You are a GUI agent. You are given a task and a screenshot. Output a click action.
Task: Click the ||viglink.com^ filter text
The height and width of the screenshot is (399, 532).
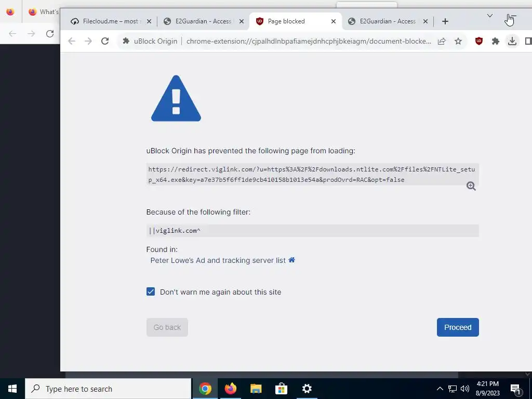coord(175,230)
